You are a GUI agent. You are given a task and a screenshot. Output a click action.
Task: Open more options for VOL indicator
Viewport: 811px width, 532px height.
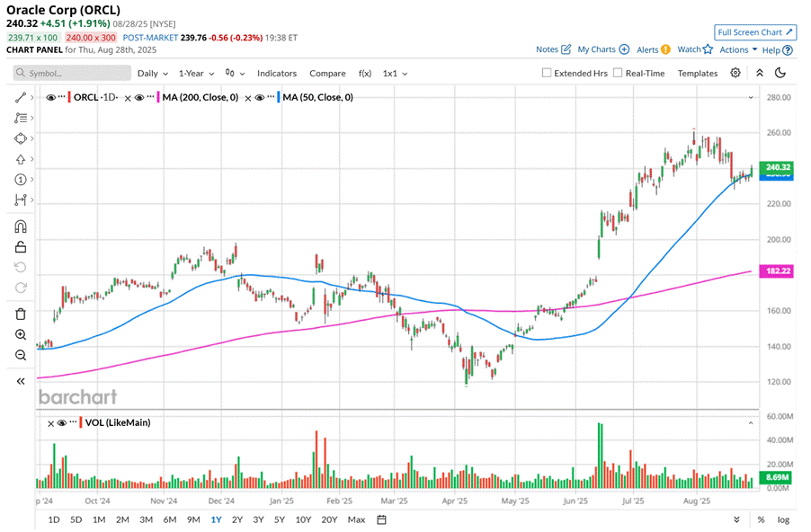(74, 422)
